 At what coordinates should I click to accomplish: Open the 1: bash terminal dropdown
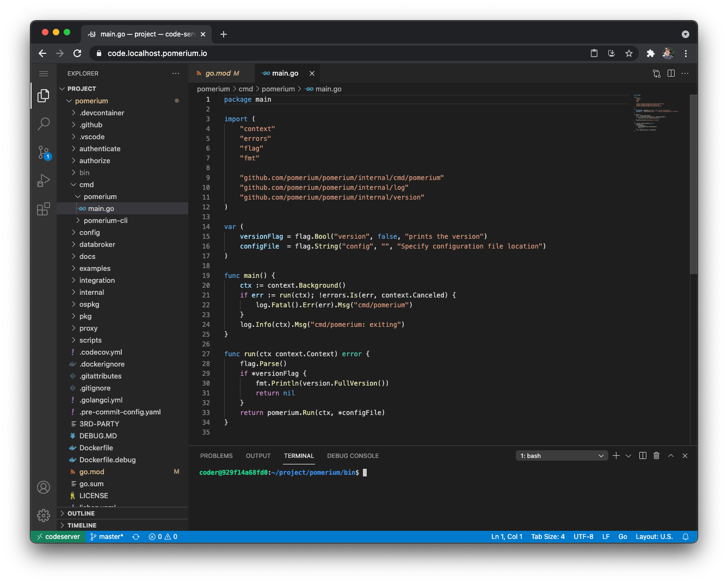pyautogui.click(x=561, y=455)
